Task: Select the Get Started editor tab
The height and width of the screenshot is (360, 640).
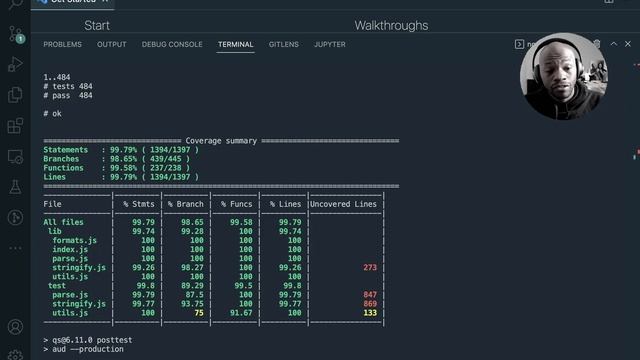Action: point(73,2)
